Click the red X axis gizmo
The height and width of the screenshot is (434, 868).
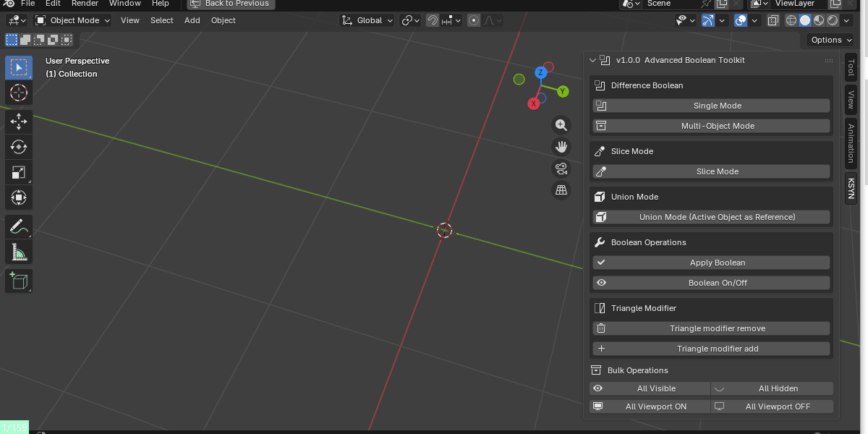click(x=534, y=103)
